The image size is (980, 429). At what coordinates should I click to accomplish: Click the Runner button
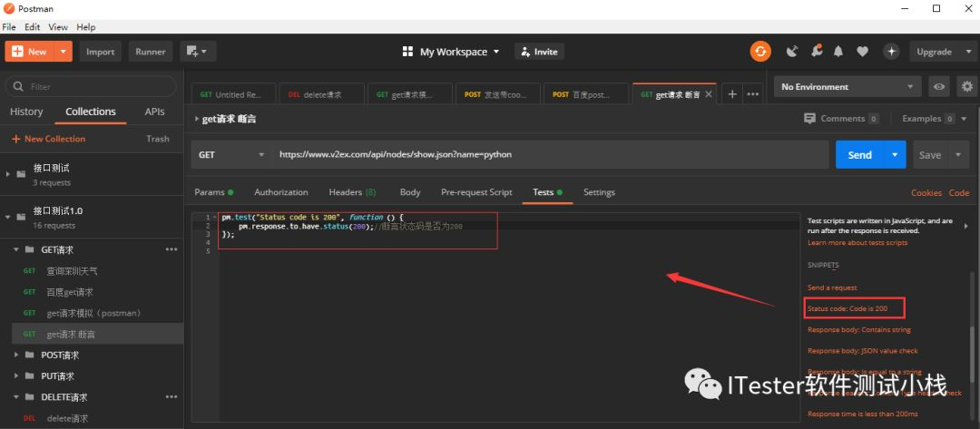tap(151, 51)
